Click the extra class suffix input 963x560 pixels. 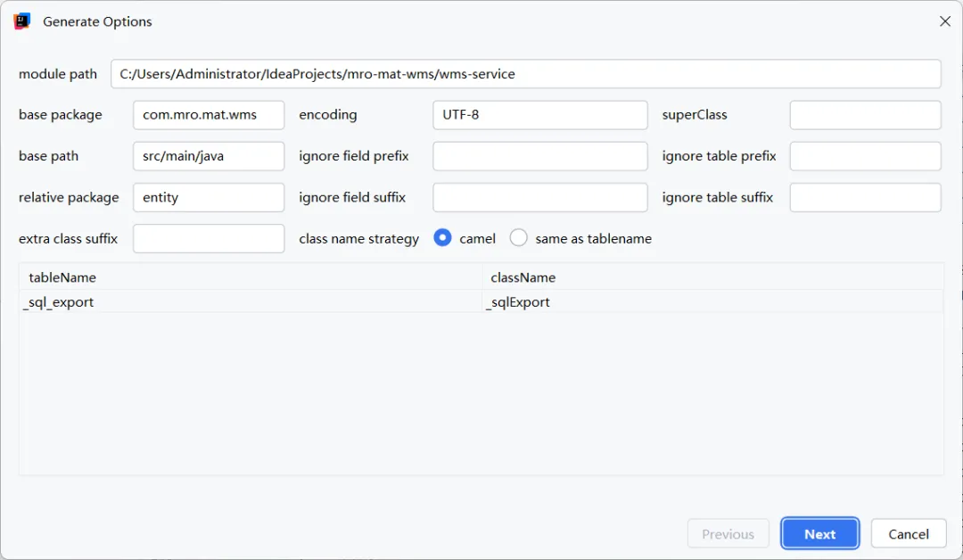[209, 238]
